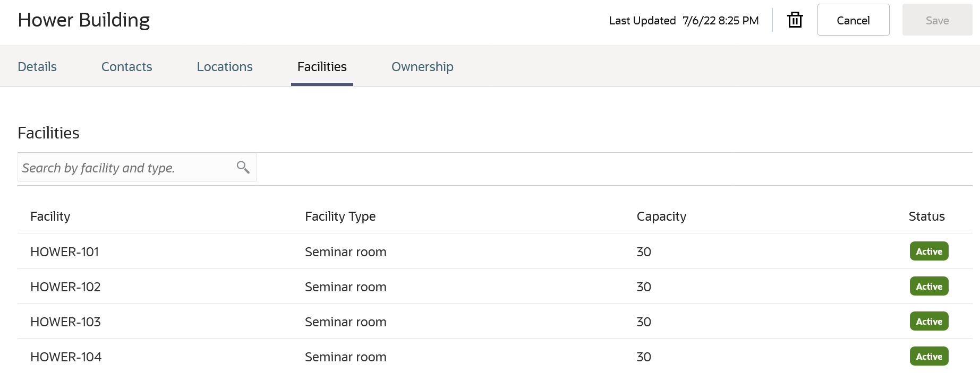
Task: Open the Contacts tab
Action: 126,67
